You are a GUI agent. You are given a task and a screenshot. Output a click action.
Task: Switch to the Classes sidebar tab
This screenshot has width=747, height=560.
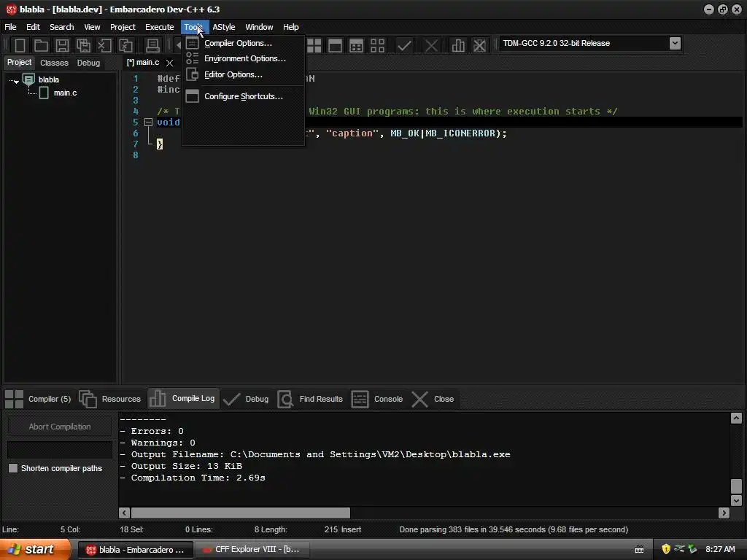coord(54,63)
